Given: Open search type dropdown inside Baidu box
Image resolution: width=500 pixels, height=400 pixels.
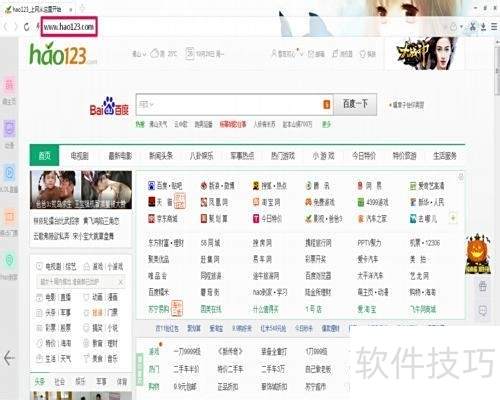Looking at the screenshot, I should 146,105.
